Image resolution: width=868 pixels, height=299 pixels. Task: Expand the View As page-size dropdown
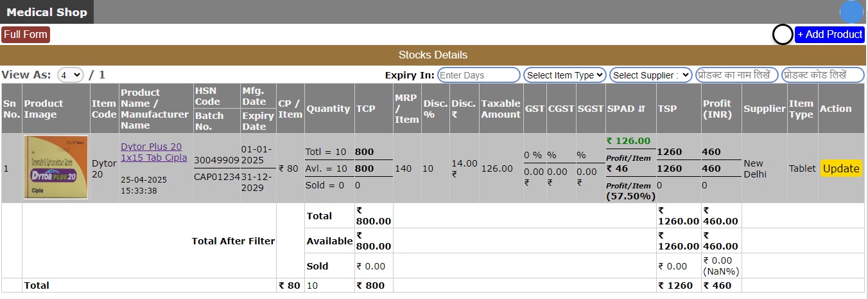(71, 75)
